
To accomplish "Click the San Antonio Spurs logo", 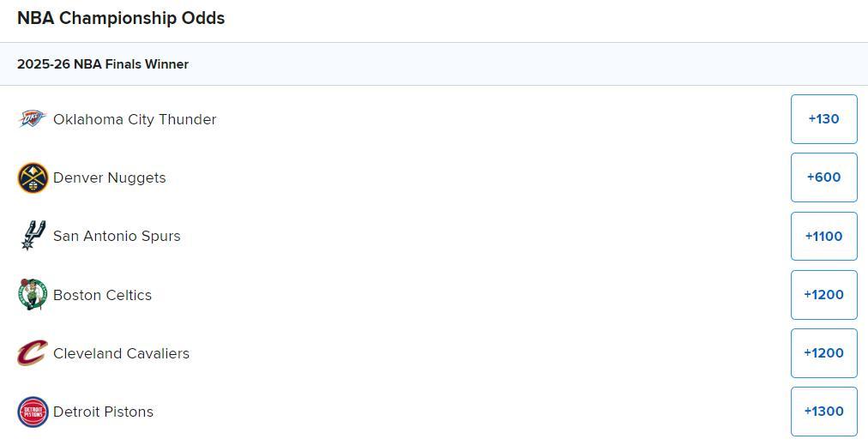I will [x=33, y=236].
